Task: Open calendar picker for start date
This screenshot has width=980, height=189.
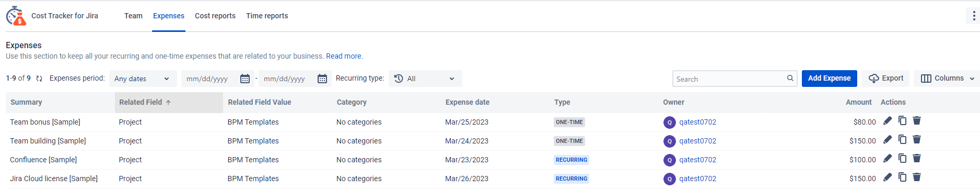Action: pyautogui.click(x=244, y=79)
